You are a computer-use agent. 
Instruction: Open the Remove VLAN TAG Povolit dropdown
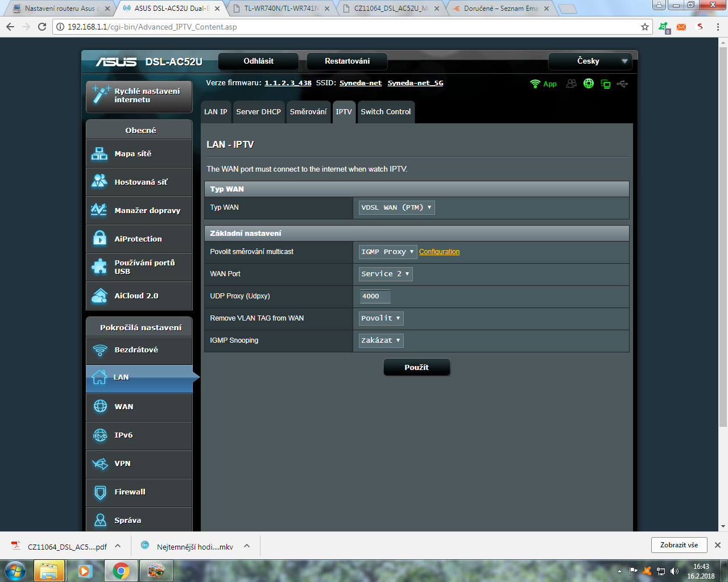click(x=381, y=318)
